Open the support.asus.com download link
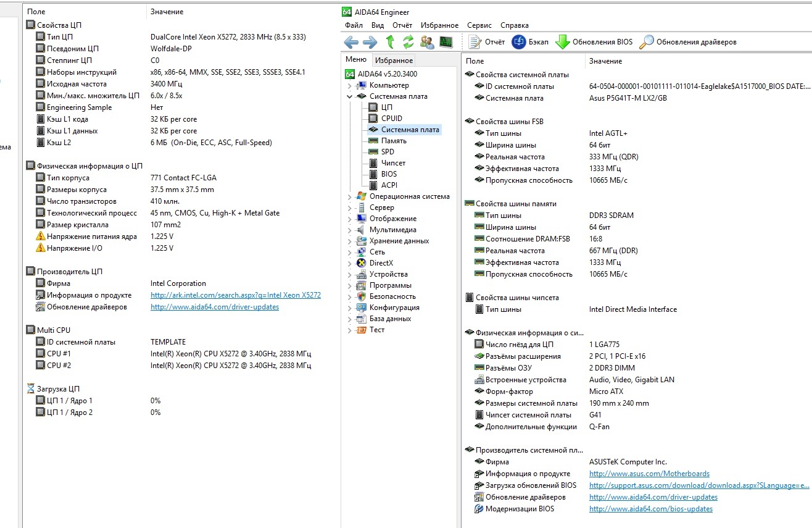 coord(699,485)
